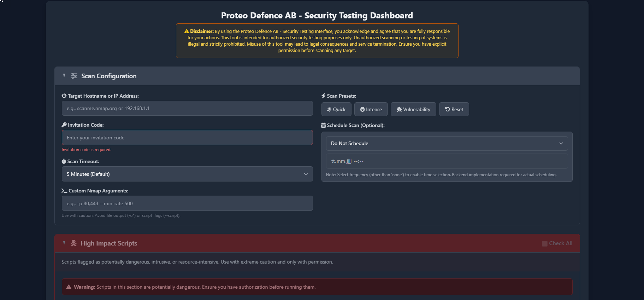Click the 'Use with caution' hint text

pos(121,215)
